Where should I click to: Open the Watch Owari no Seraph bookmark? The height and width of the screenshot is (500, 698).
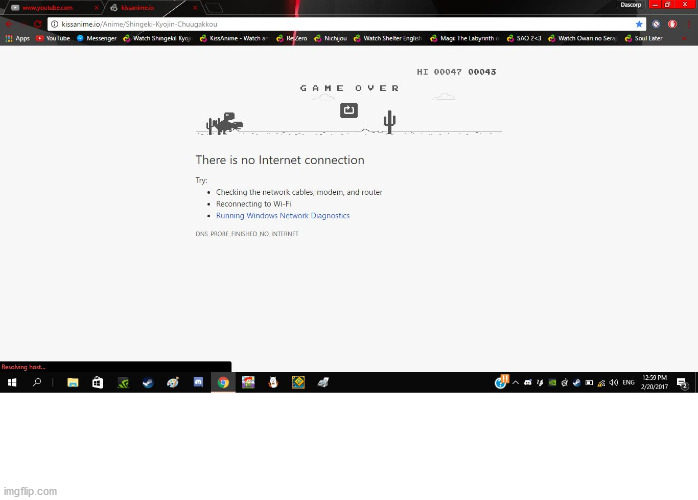[x=582, y=38]
